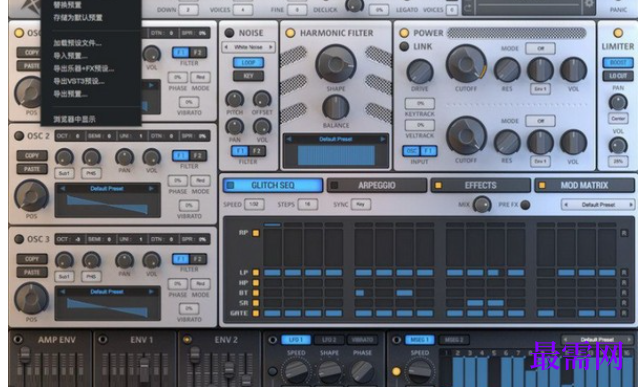Click the Noise section power LED

[x=229, y=33]
